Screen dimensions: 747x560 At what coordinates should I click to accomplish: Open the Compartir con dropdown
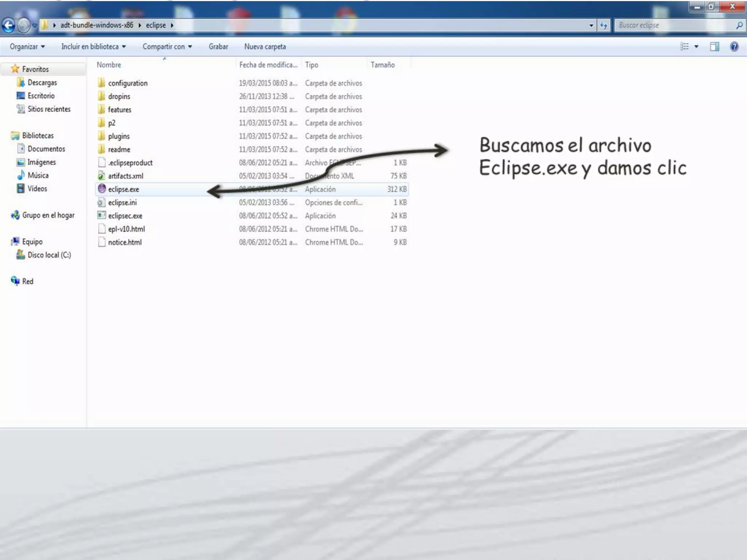point(167,47)
